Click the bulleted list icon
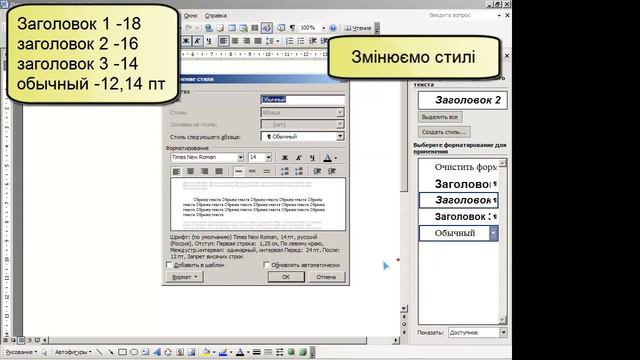640x360 pixels. tap(301, 41)
